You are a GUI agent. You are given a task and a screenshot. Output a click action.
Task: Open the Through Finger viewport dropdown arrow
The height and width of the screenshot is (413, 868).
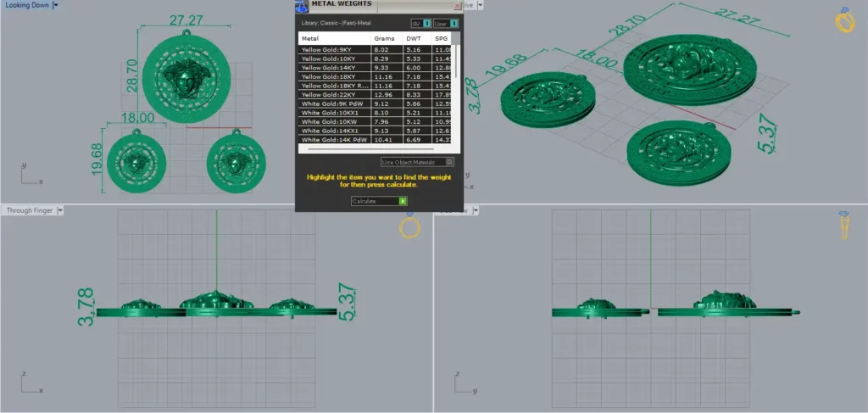pos(60,210)
